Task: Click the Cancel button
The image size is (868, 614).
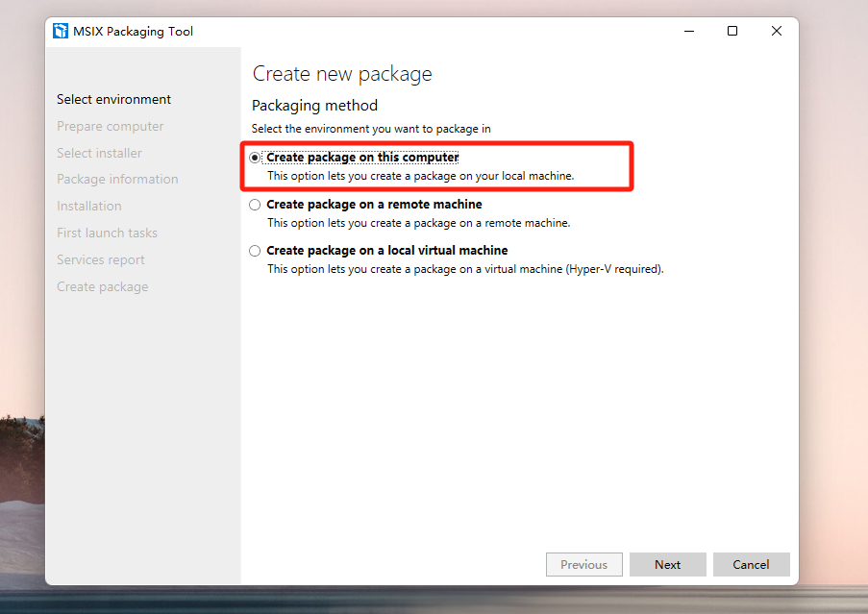Action: (751, 564)
